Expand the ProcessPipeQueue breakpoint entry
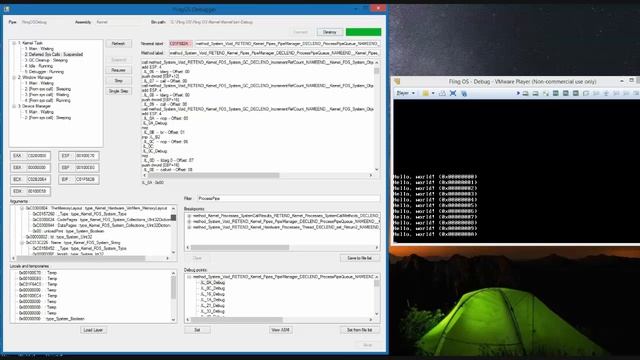Screen dimensions: 640x360 (x=189, y=221)
